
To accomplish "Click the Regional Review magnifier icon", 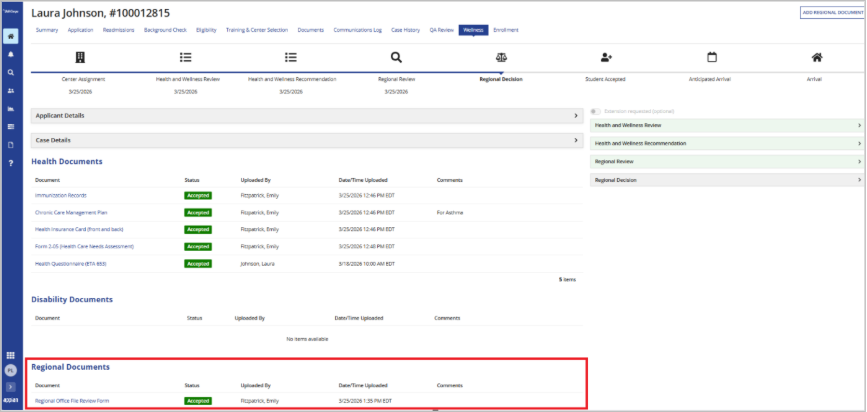I will pos(396,58).
